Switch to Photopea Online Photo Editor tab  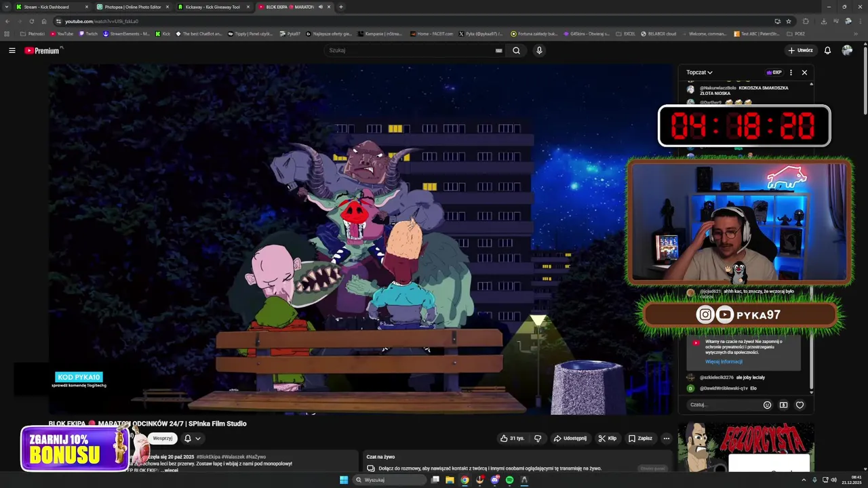click(132, 7)
